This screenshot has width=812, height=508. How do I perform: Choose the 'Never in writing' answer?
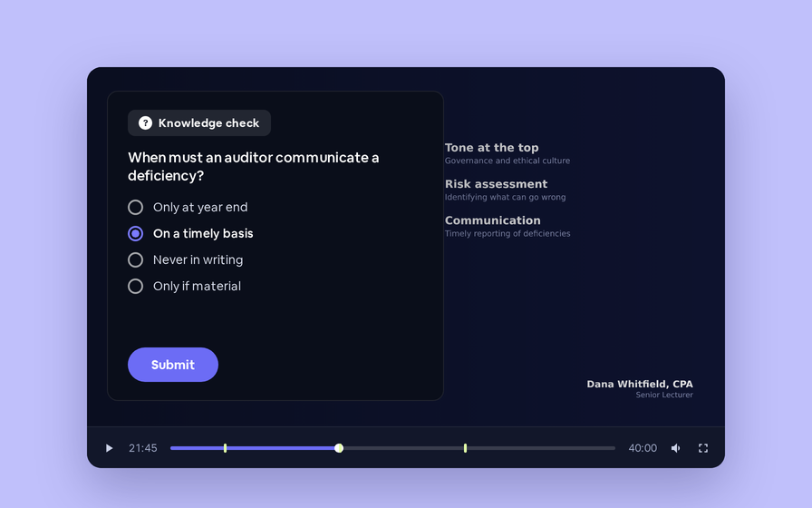pyautogui.click(x=186, y=259)
